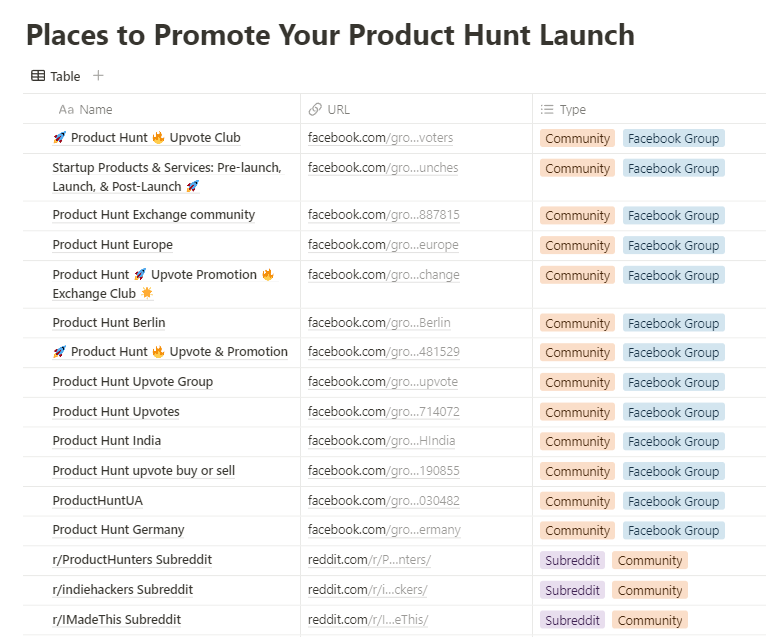Open r/IMadeThis Subreddit entry

(x=116, y=620)
